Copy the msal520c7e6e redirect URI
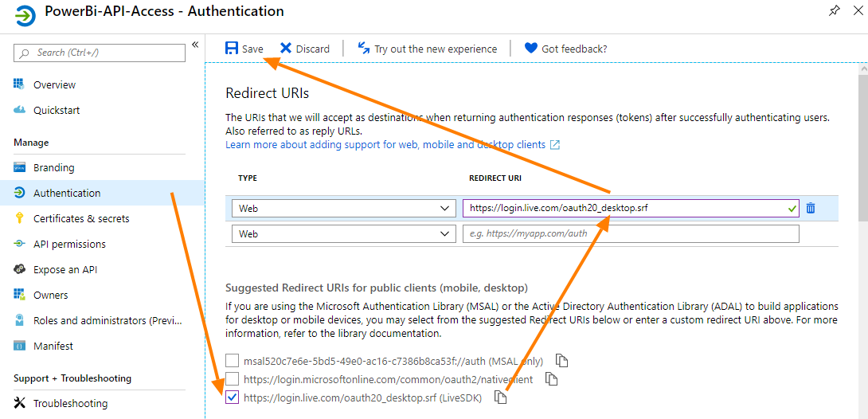Image resolution: width=868 pixels, height=419 pixels. [x=562, y=360]
